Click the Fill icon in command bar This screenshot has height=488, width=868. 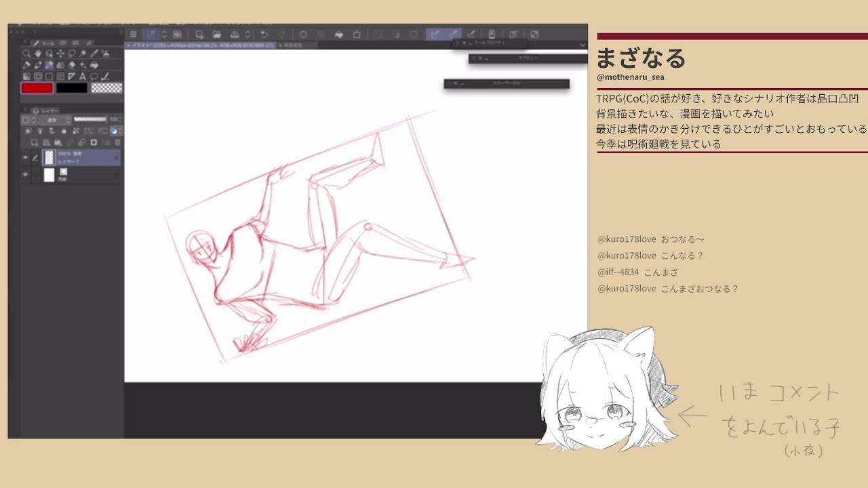(x=338, y=35)
